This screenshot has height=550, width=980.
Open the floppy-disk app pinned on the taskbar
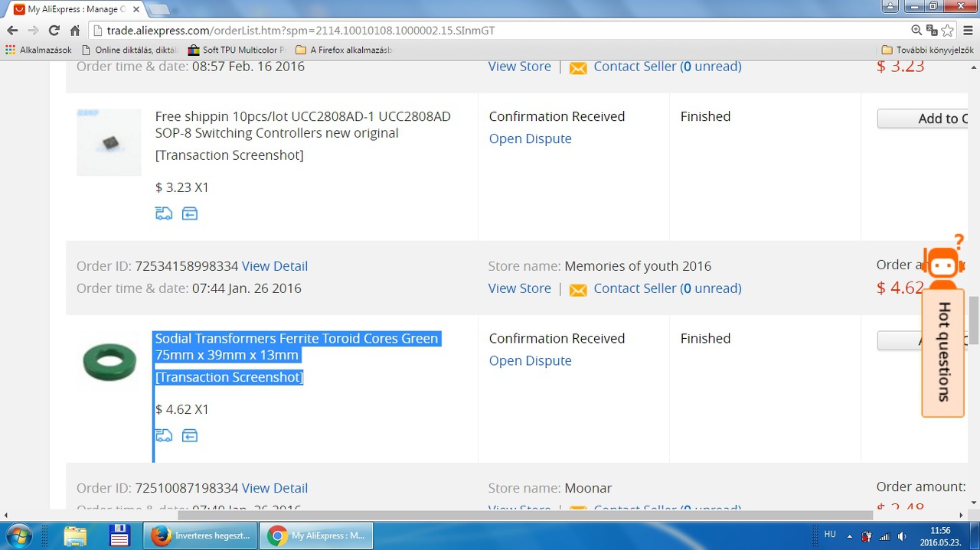point(119,535)
